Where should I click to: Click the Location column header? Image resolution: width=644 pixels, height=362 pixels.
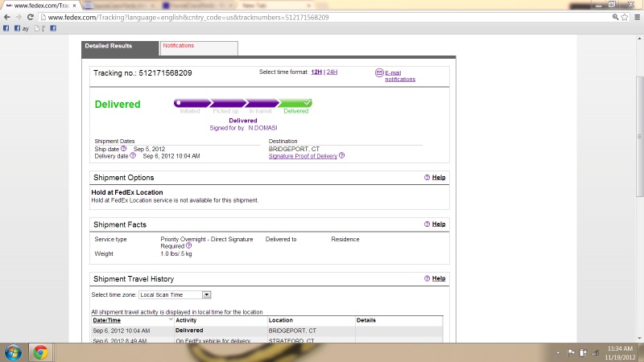click(280, 320)
